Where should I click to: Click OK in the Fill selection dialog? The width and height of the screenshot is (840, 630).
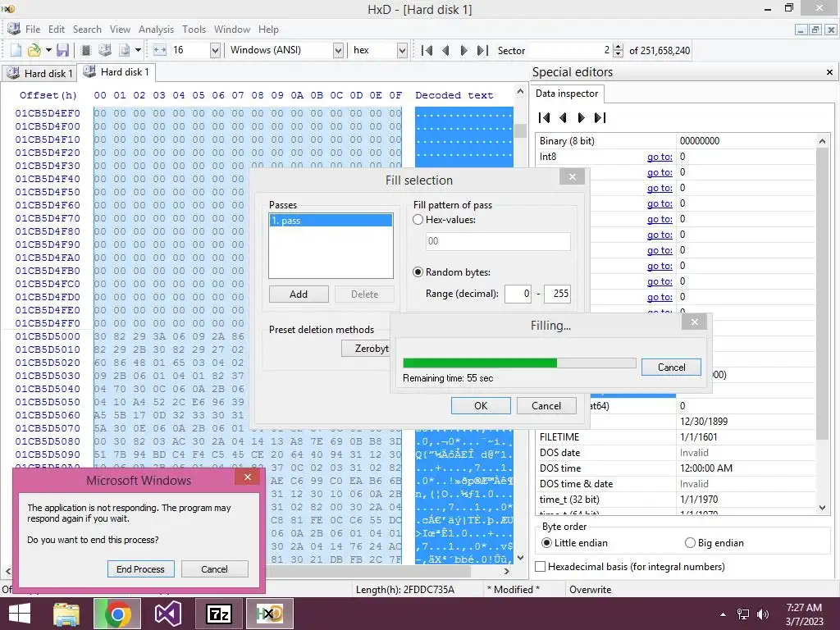pos(481,405)
